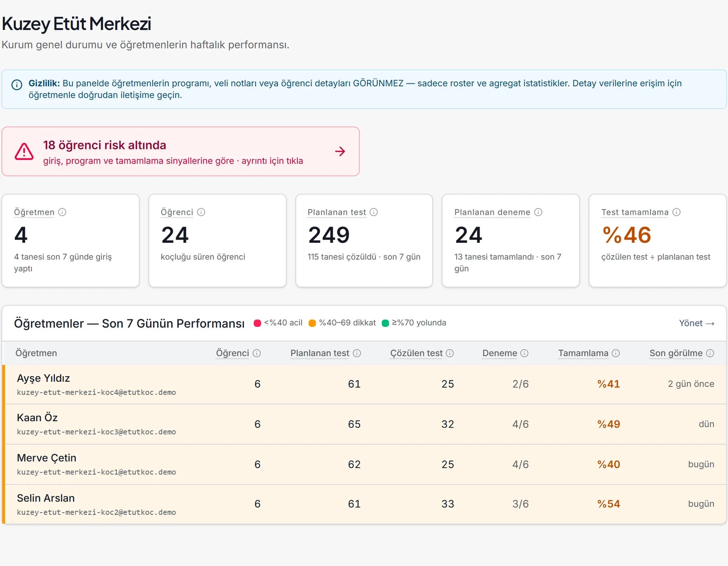Viewport: 728px width, 566px height.
Task: Click the 249 planned tests stat value
Action: click(329, 235)
